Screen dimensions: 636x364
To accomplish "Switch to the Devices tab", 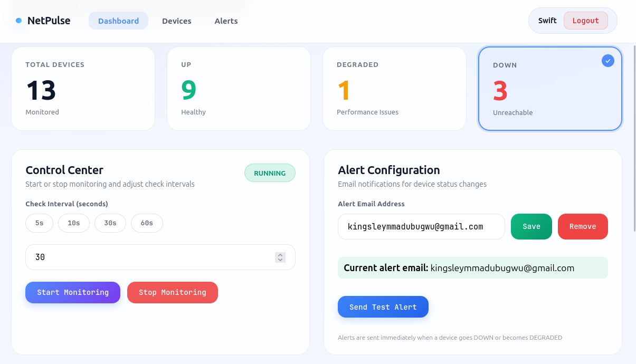I will pyautogui.click(x=177, y=21).
